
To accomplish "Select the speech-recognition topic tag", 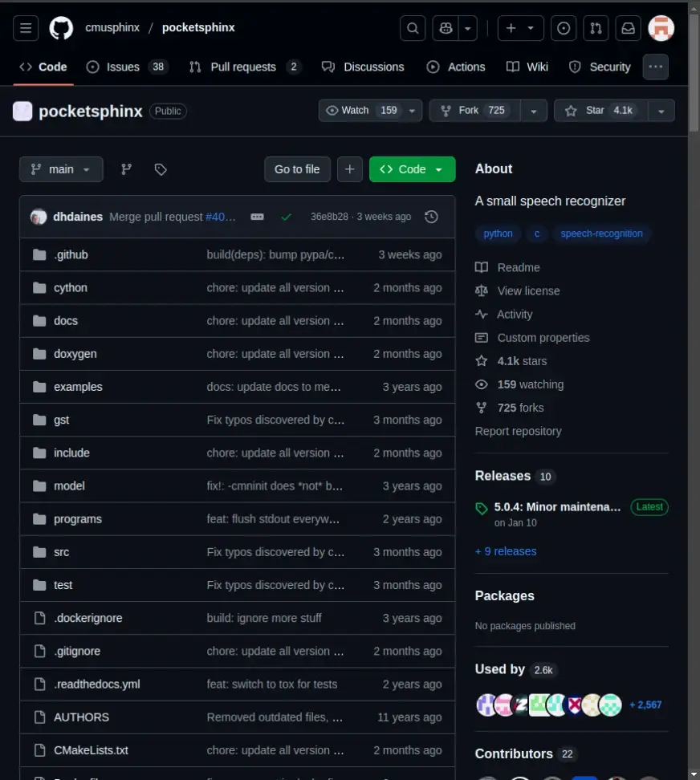I will point(601,234).
